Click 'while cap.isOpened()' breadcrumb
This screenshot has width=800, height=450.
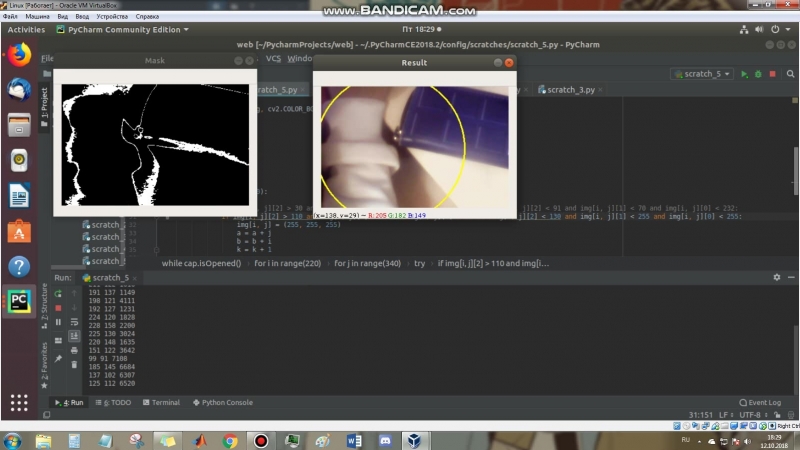click(x=202, y=264)
